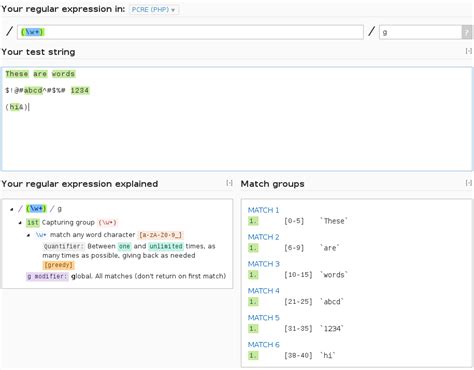Viewport: 474px width, 370px height.
Task: Click the highlighted 'abcd' in the test string
Action: tap(33, 90)
